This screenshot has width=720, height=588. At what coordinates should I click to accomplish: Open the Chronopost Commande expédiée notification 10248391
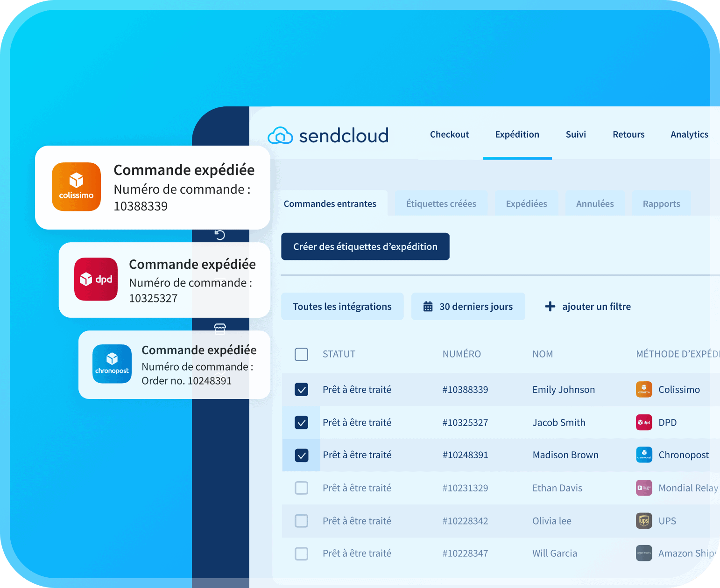tap(174, 365)
